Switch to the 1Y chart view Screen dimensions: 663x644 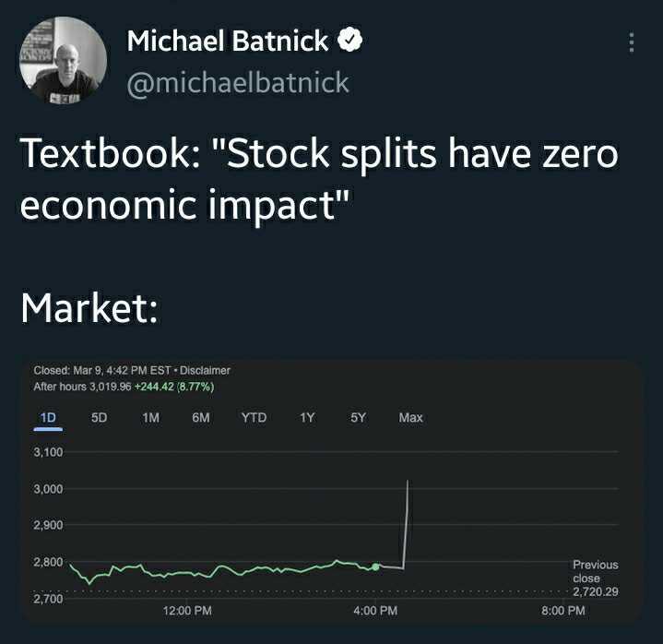(307, 418)
